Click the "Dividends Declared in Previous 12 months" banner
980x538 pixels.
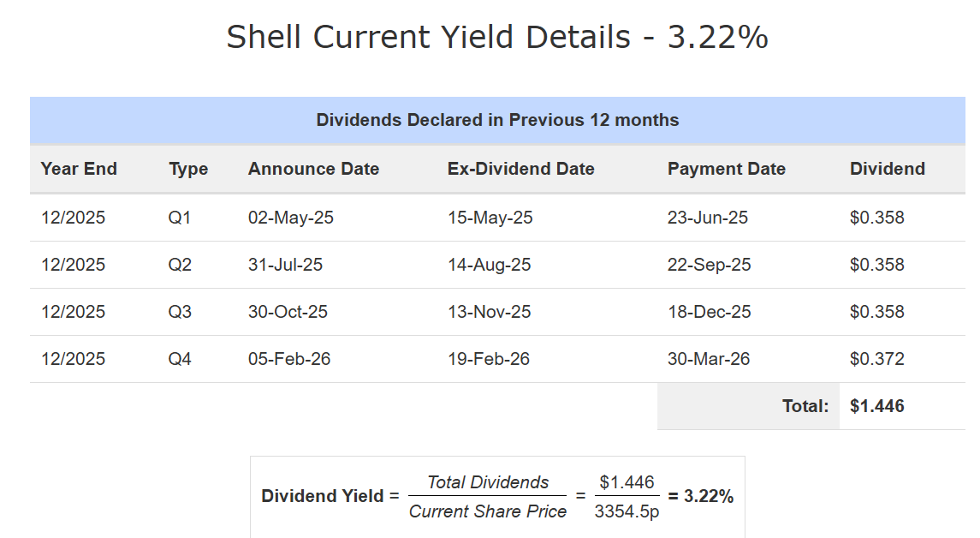[497, 120]
